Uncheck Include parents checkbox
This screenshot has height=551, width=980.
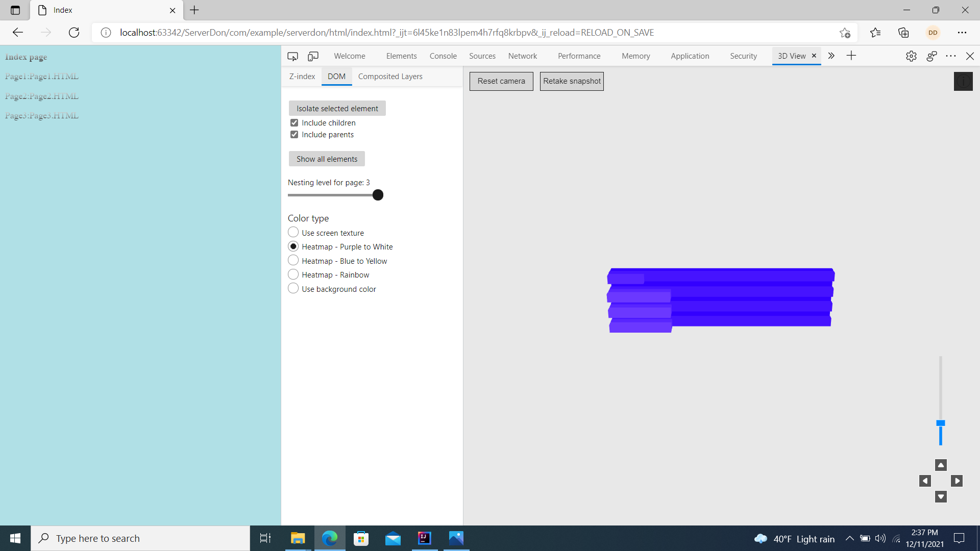tap(294, 135)
